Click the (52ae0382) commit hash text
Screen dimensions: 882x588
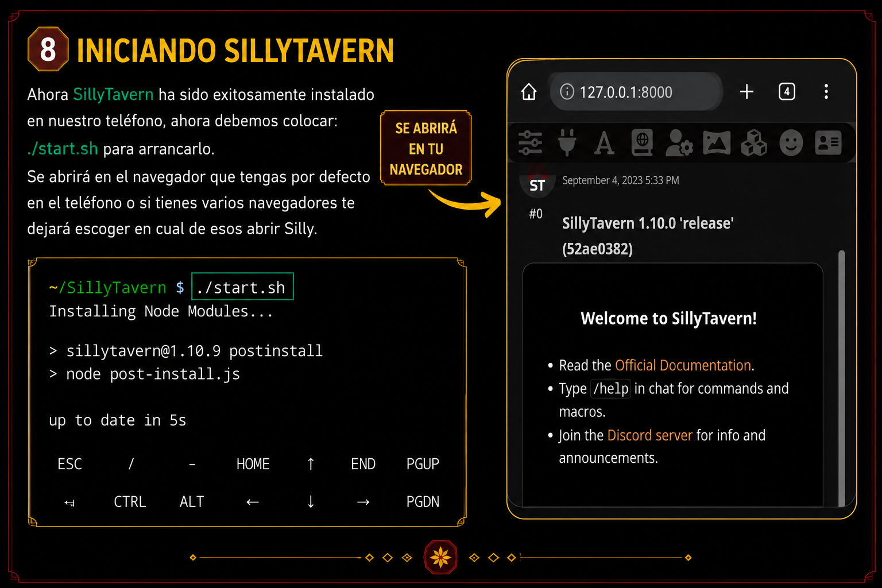(597, 249)
